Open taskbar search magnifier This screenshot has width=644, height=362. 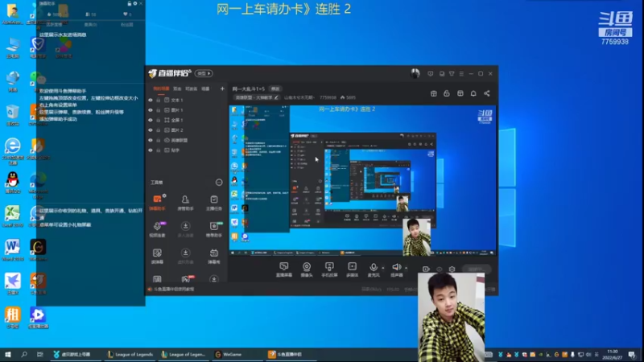tap(24, 354)
